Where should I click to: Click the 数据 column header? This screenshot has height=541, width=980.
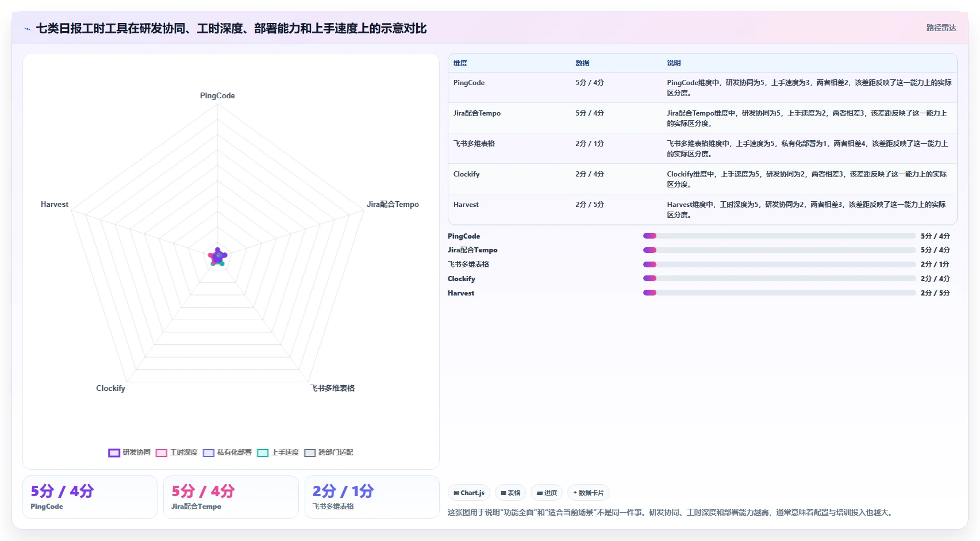pyautogui.click(x=582, y=63)
